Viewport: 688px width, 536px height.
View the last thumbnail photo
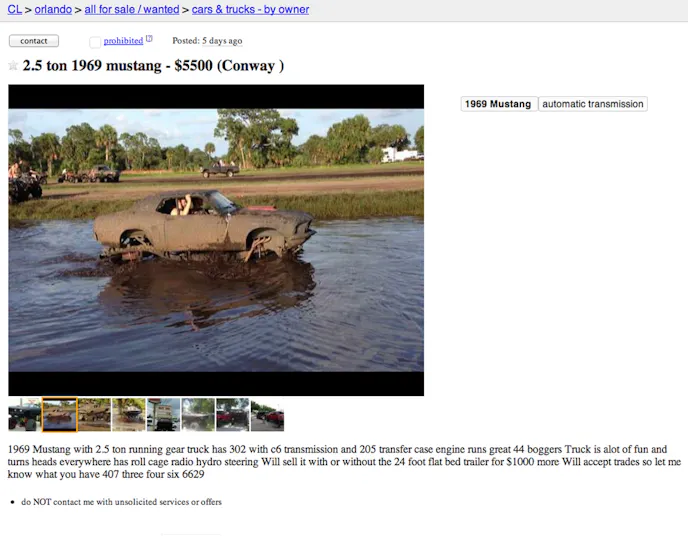click(x=267, y=415)
